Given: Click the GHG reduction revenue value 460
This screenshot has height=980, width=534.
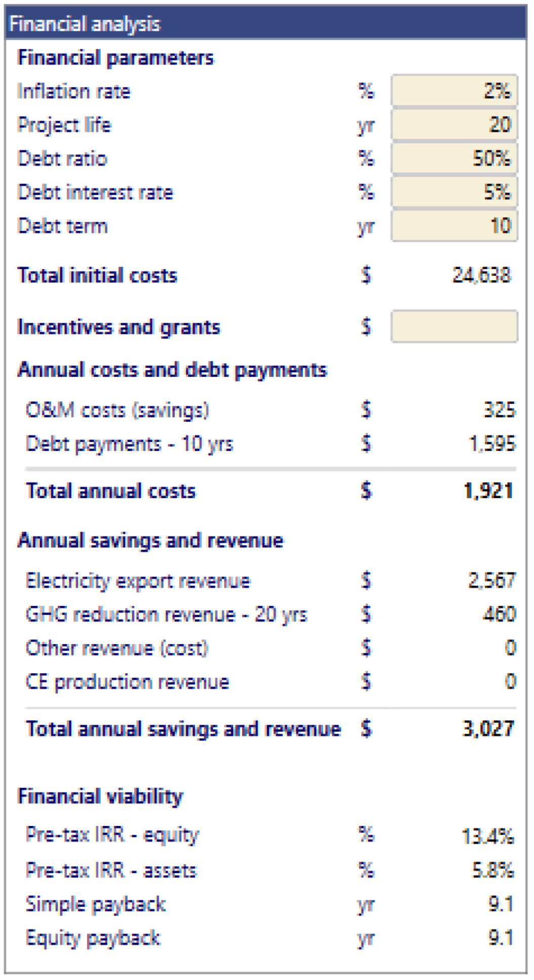Looking at the screenshot, I should (499, 614).
